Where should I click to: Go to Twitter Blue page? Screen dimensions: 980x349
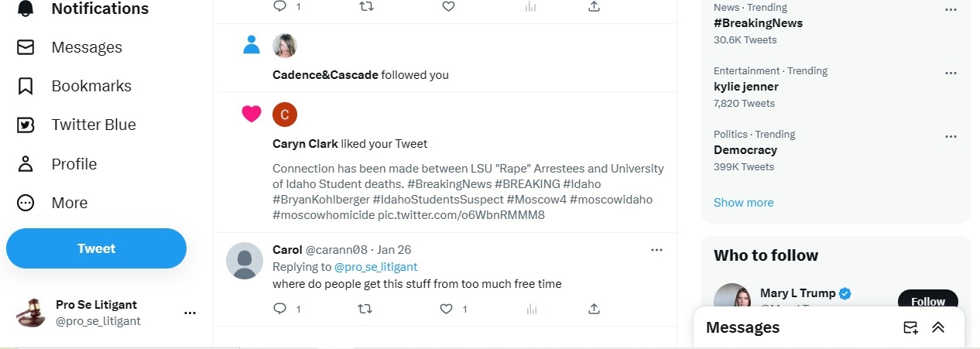pyautogui.click(x=93, y=125)
